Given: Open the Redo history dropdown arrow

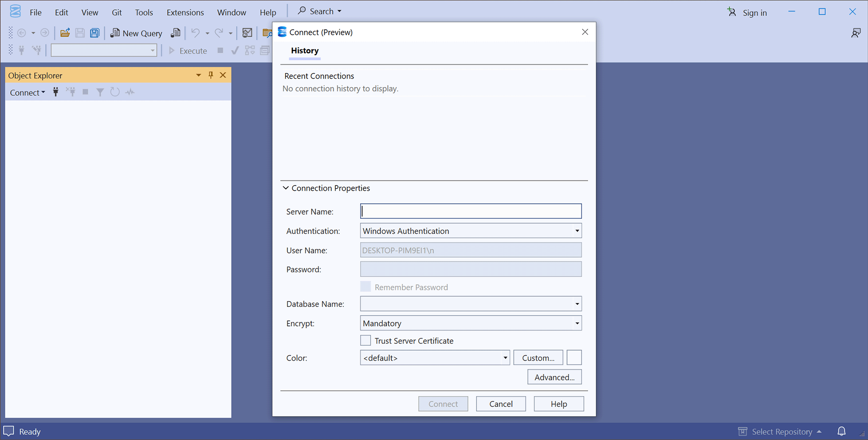Looking at the screenshot, I should pos(231,33).
